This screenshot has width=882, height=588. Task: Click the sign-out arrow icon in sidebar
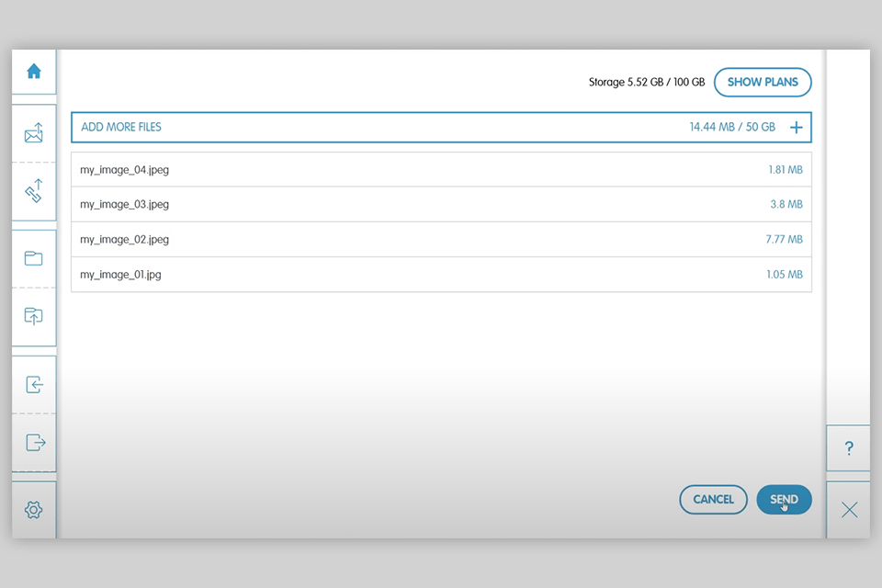click(x=35, y=443)
